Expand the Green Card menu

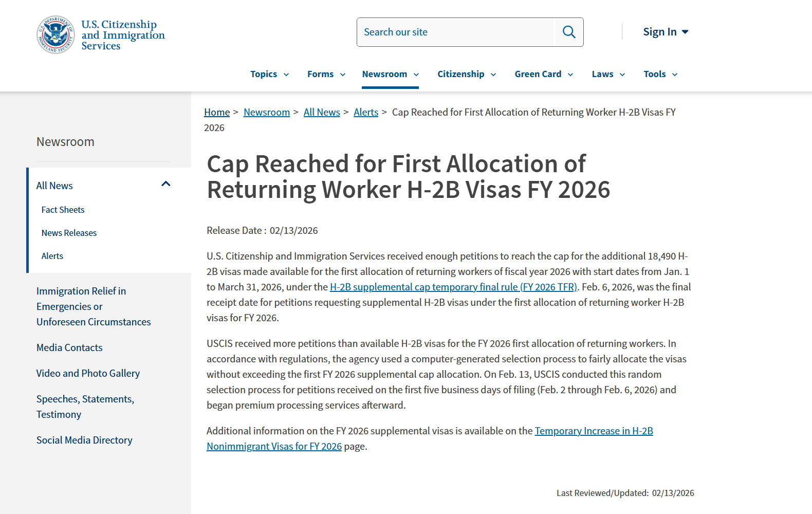pos(543,74)
